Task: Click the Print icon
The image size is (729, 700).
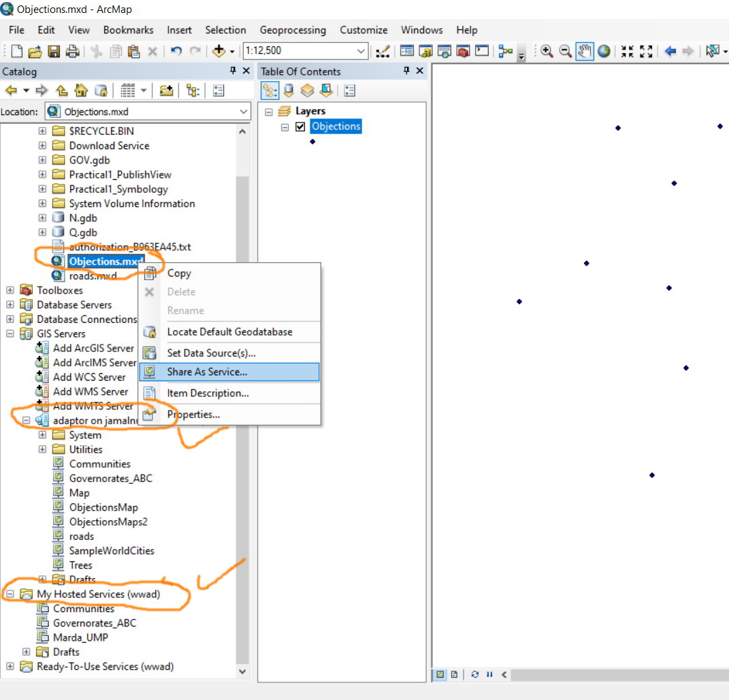Action: (72, 50)
